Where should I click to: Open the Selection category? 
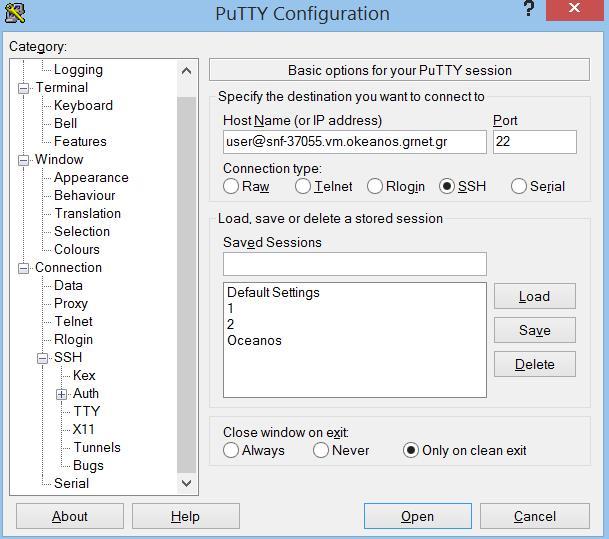[x=82, y=231]
